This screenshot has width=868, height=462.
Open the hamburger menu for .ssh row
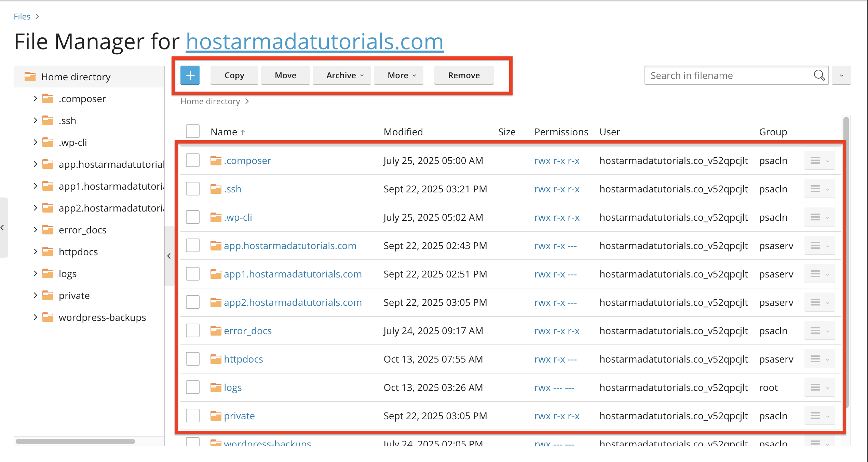pyautogui.click(x=819, y=189)
